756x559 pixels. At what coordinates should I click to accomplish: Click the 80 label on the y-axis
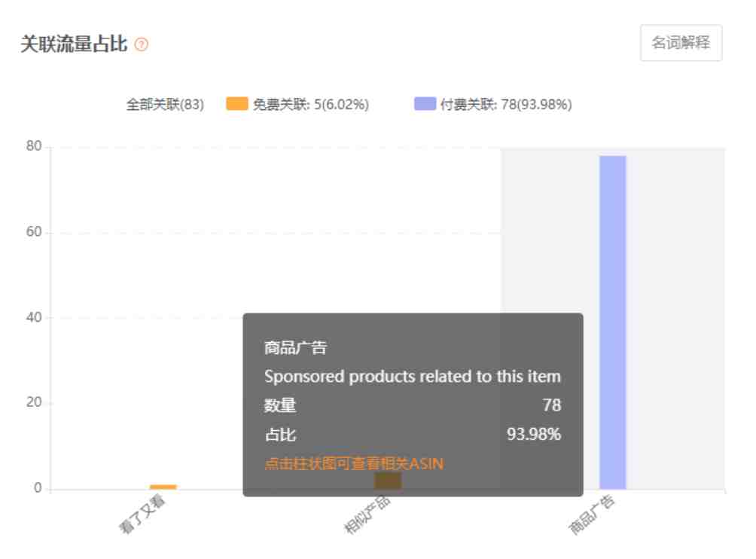coord(34,146)
